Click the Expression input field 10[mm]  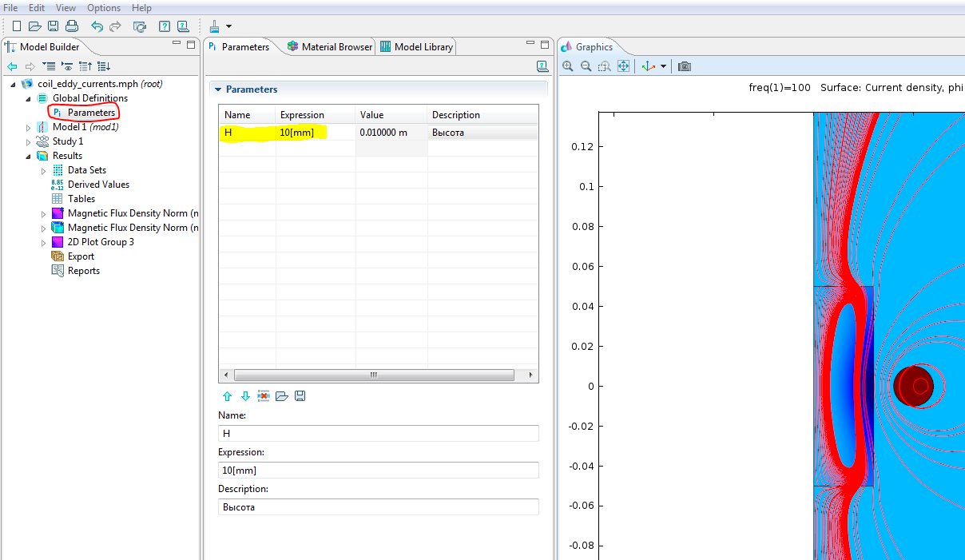click(379, 470)
